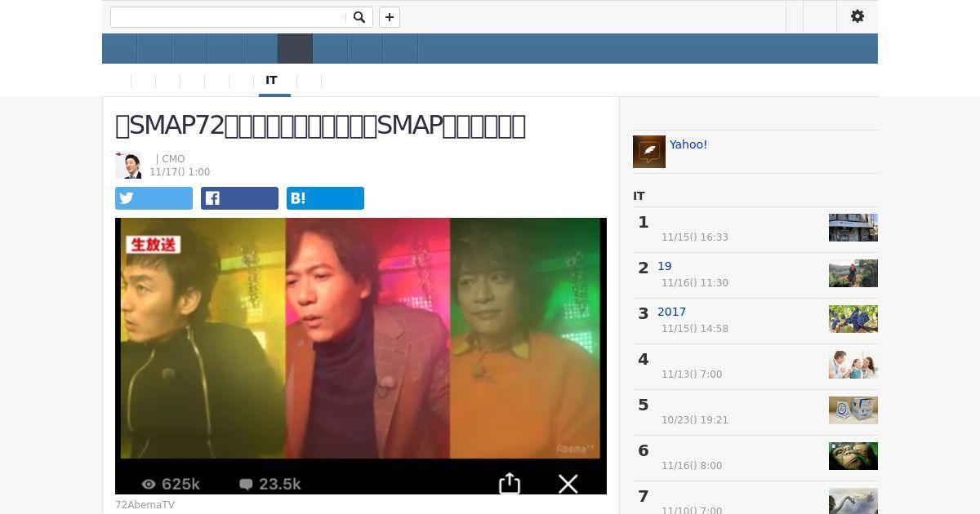Viewport: 980px width, 514px height.
Task: Click the 72AbemaTV caption text
Action: pyautogui.click(x=145, y=505)
